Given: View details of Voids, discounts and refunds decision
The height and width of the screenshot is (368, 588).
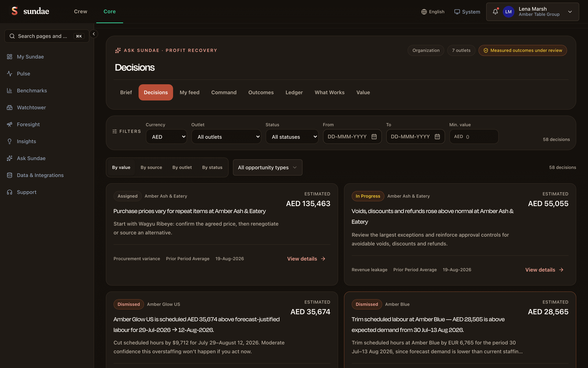Looking at the screenshot, I should 544,270.
